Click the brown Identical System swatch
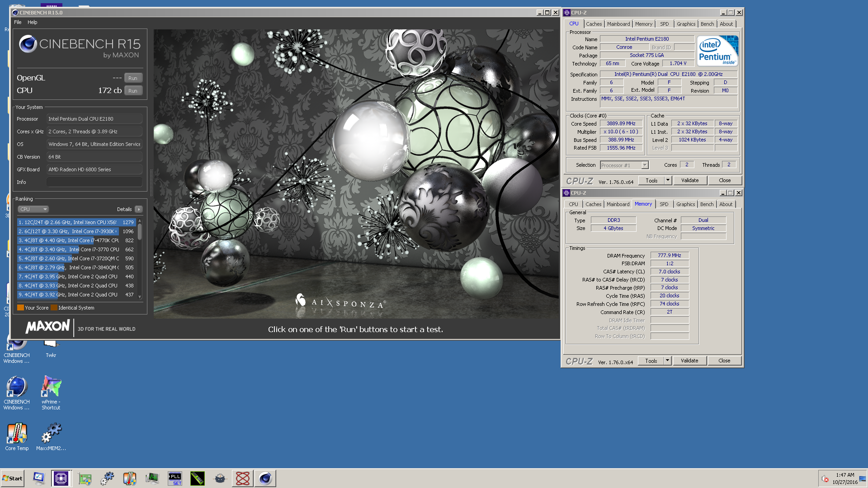This screenshot has width=868, height=488. (54, 308)
